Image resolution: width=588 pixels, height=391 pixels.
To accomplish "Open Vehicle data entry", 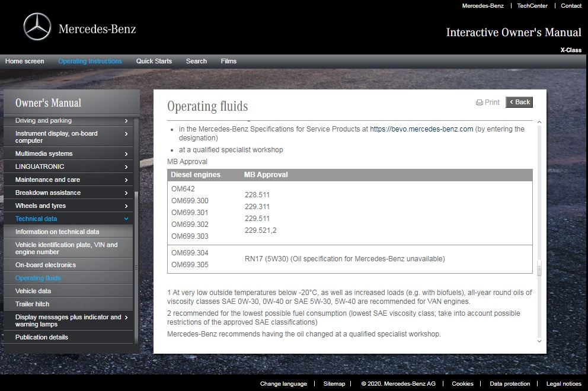I will click(x=68, y=291).
